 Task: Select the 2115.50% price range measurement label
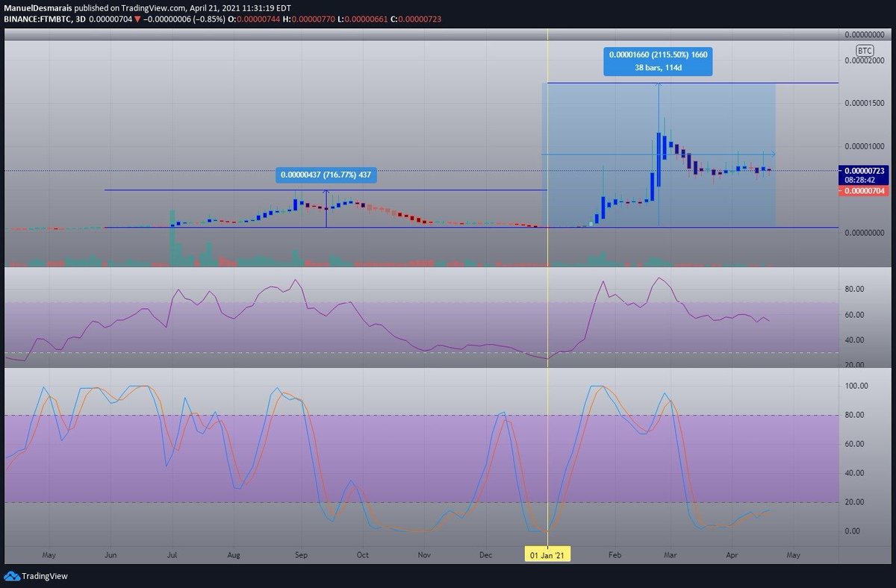click(658, 60)
